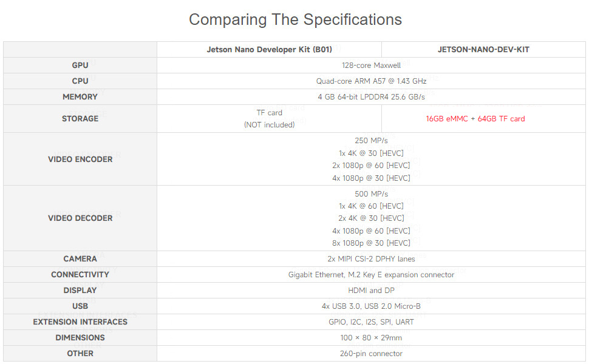Click the GPU row label

tap(80, 66)
